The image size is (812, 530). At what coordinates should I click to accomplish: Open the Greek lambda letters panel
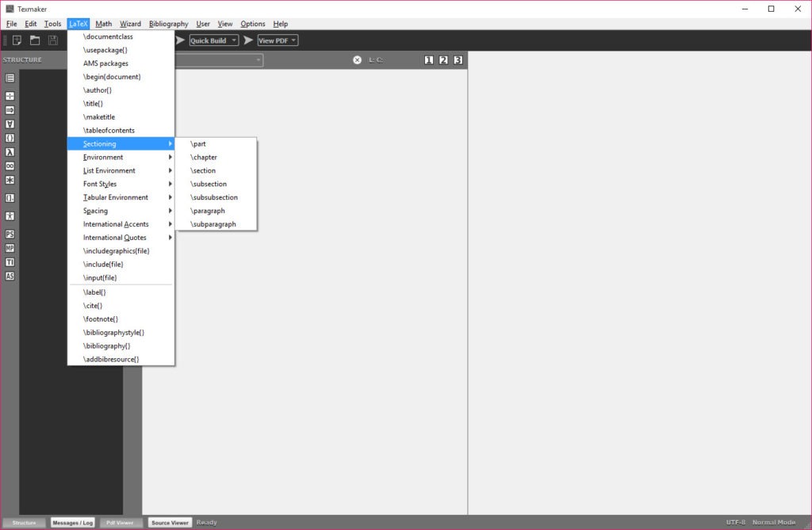(x=10, y=152)
